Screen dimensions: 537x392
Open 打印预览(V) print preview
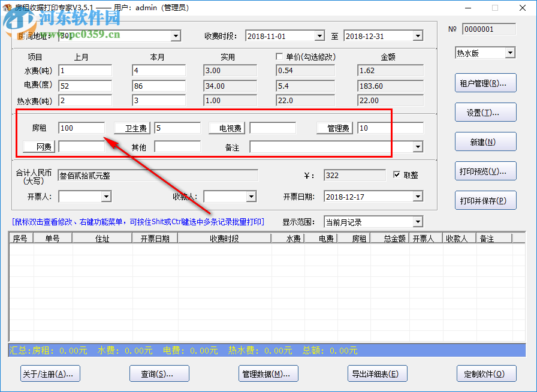click(485, 171)
